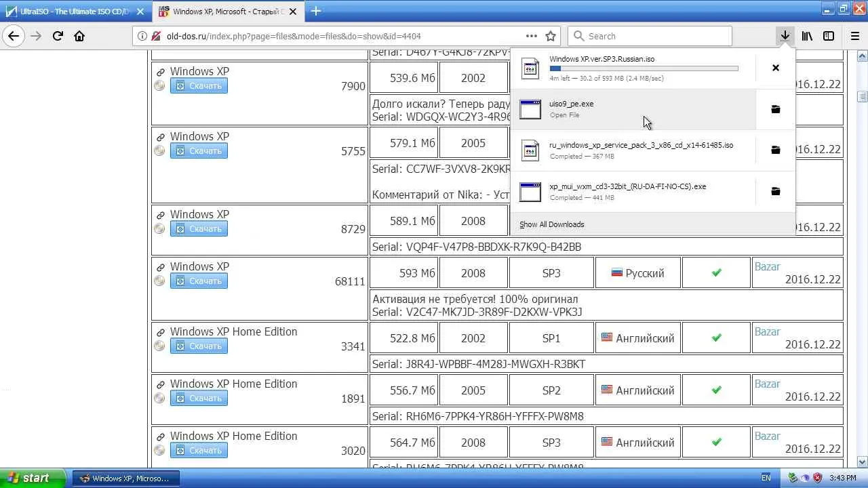Toggle the downloads arrow panel
This screenshot has height=488, width=868.
(785, 36)
